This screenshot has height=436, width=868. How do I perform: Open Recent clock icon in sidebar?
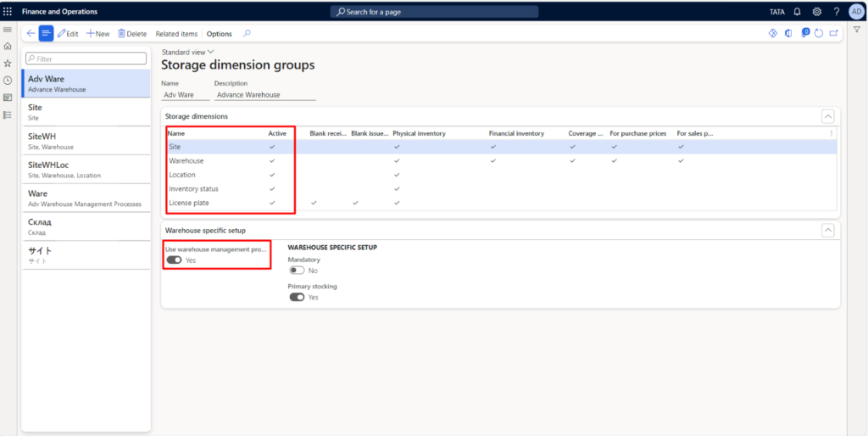8,81
